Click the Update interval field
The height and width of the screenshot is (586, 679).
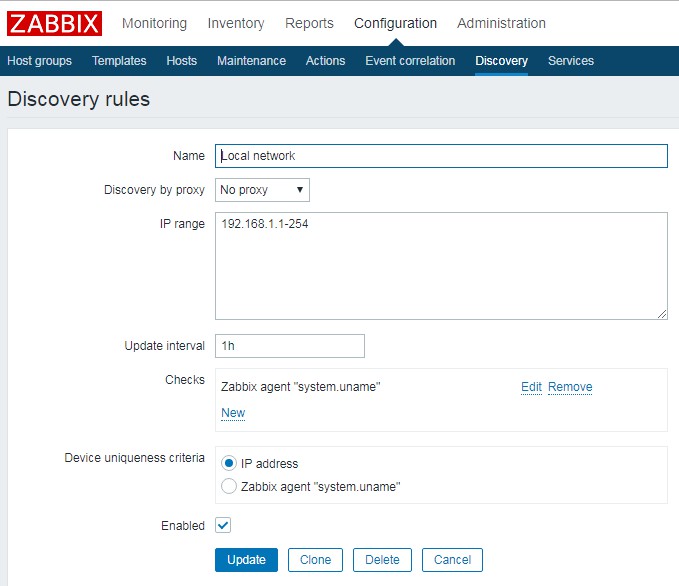(x=289, y=346)
